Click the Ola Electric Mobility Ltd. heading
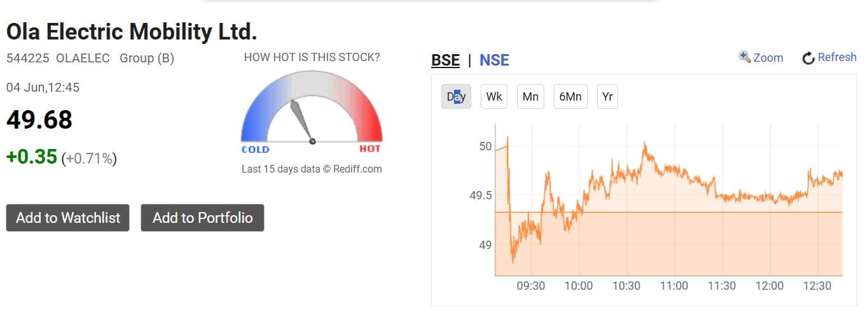Image resolution: width=868 pixels, height=319 pixels. [132, 32]
